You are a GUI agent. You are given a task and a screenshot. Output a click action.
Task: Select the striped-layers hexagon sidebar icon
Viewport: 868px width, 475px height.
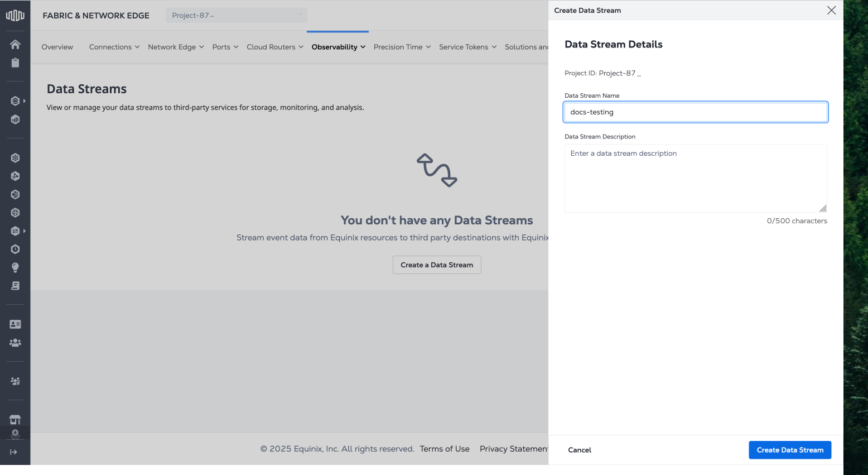click(15, 195)
